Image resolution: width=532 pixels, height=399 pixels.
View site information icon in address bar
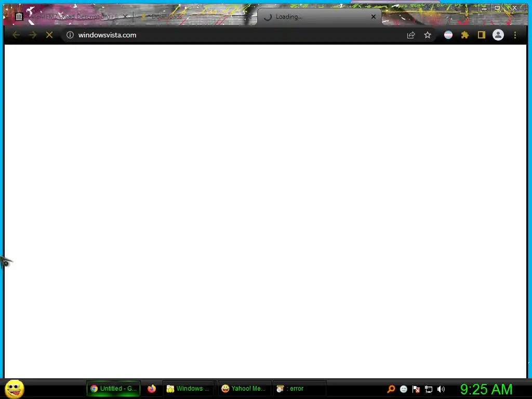(70, 35)
